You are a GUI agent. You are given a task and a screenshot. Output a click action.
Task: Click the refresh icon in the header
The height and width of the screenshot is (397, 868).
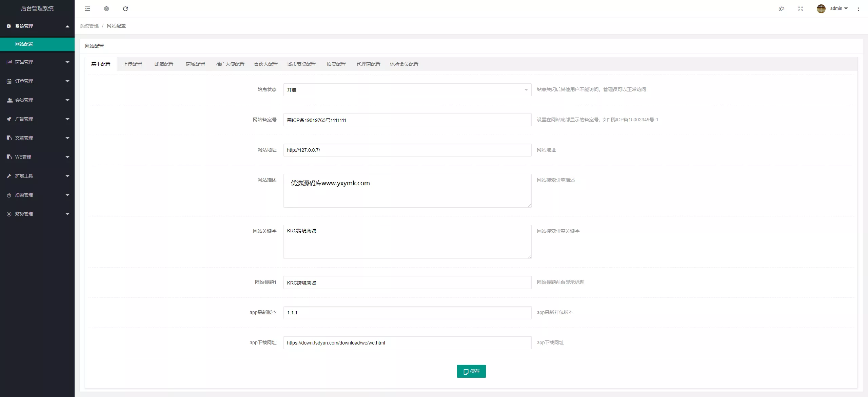coord(125,9)
